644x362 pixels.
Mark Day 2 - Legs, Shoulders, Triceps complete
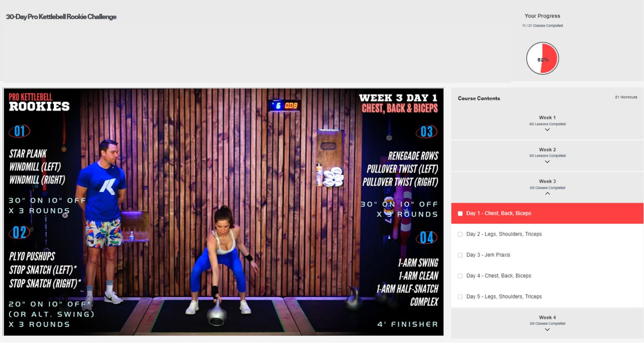coord(460,234)
